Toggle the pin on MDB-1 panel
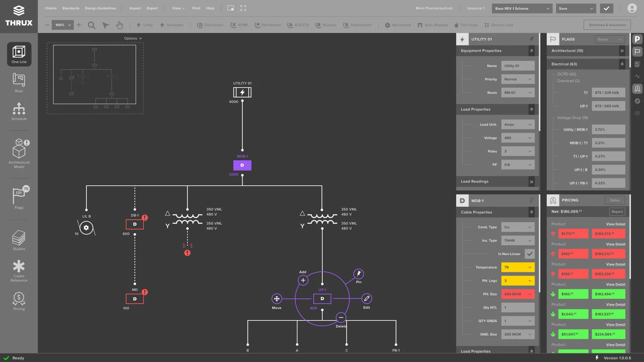Image resolution: width=644 pixels, height=362 pixels. click(532, 200)
